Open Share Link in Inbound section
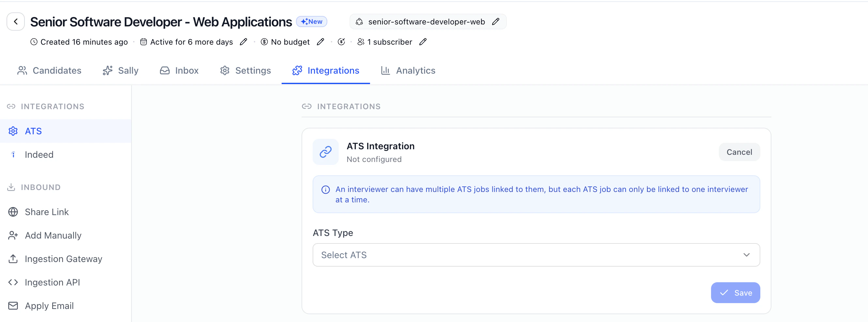The height and width of the screenshot is (322, 868). (66, 212)
